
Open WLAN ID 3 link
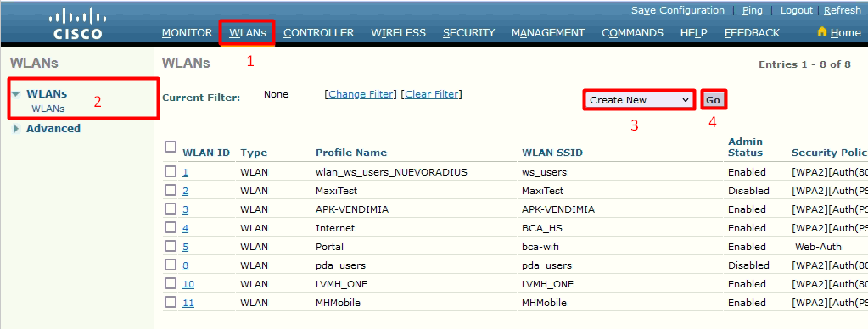[x=186, y=209]
